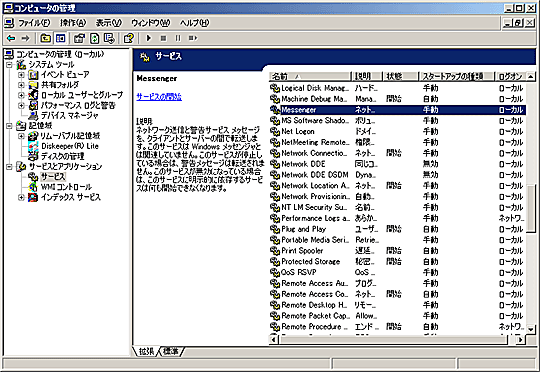Image resolution: width=540 pixels, height=372 pixels.
Task: Click the Start service play icon
Action: 149,38
